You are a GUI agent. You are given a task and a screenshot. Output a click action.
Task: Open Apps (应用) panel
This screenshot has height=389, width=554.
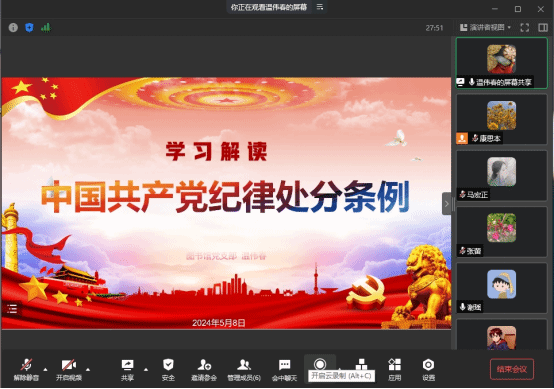pos(395,370)
